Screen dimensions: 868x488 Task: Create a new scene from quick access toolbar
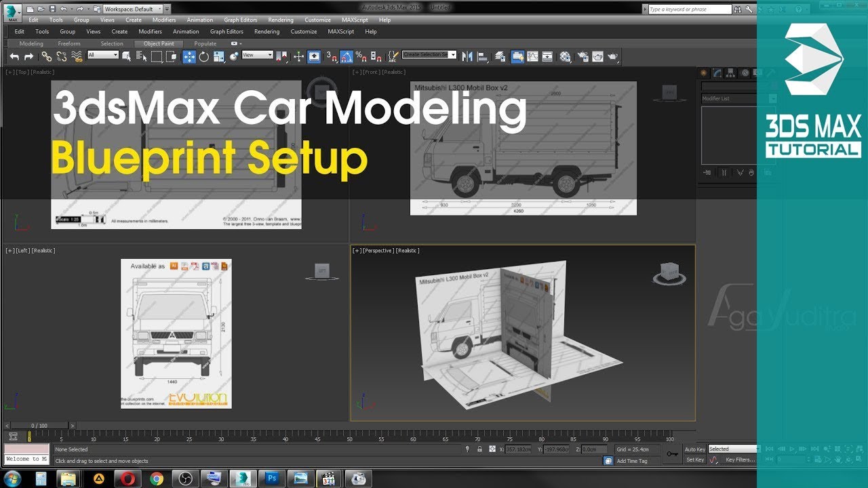point(30,9)
